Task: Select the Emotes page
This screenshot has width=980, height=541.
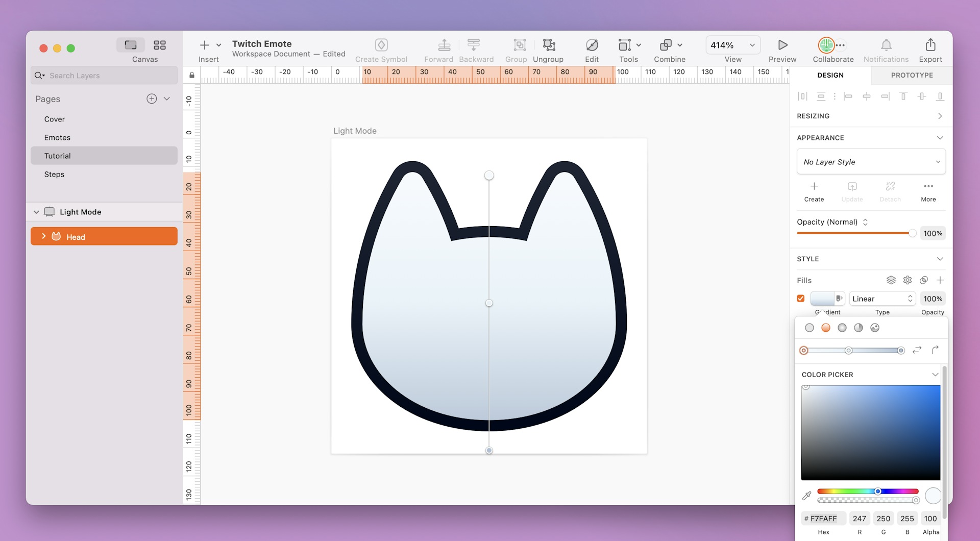Action: [57, 137]
